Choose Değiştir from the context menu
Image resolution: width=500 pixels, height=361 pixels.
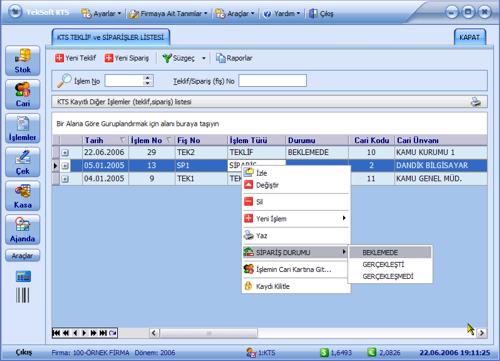(296, 185)
